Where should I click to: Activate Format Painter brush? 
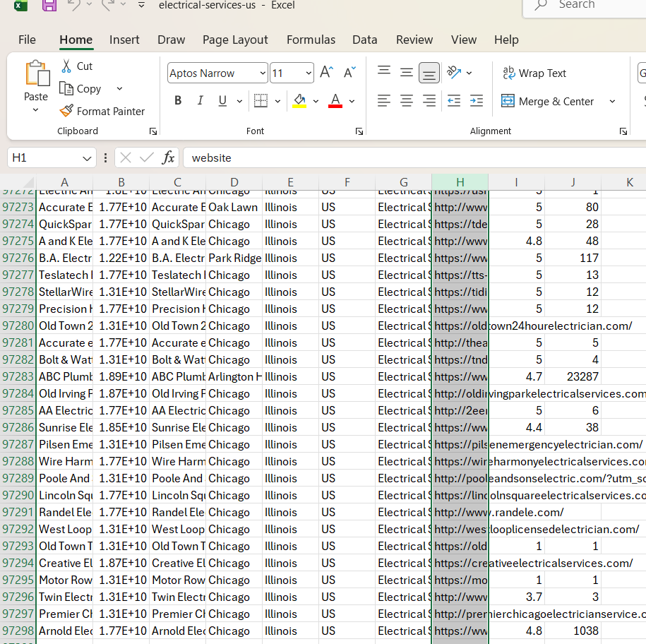[102, 112]
